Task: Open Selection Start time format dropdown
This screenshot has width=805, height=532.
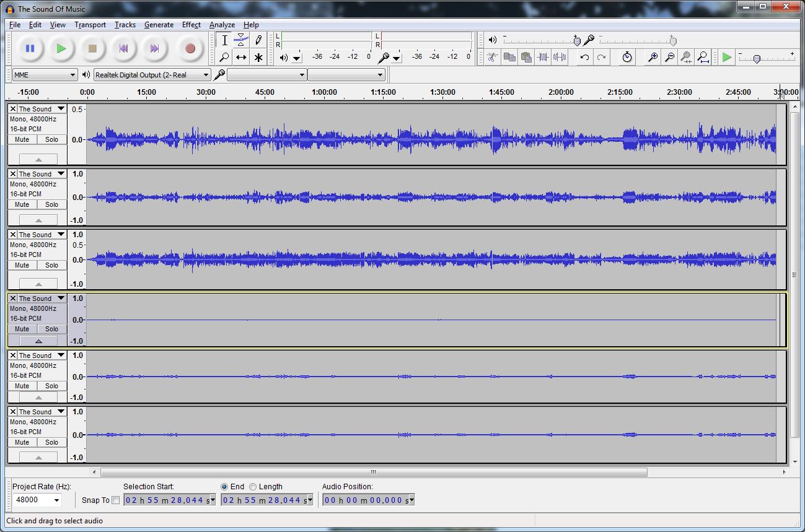Action: [x=213, y=500]
